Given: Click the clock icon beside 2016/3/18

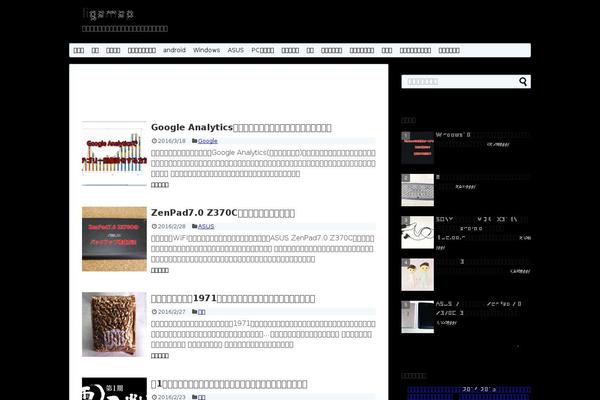Looking at the screenshot, I should pos(154,141).
